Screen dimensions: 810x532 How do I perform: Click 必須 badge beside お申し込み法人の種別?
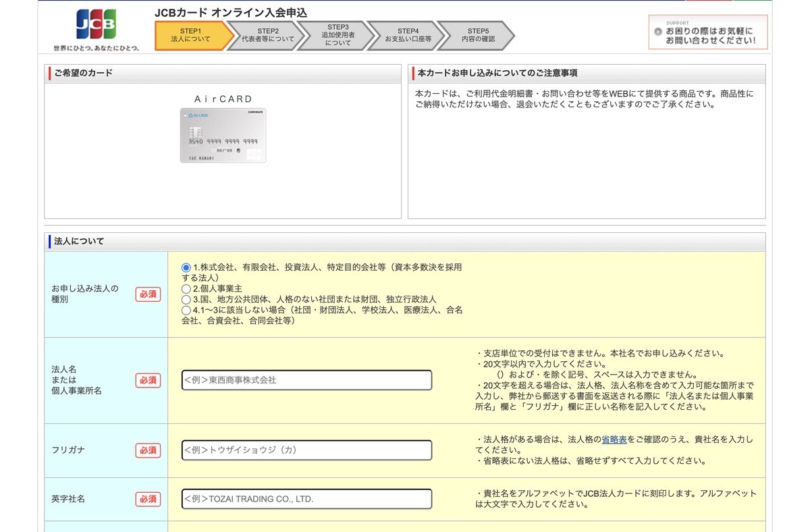point(148,294)
